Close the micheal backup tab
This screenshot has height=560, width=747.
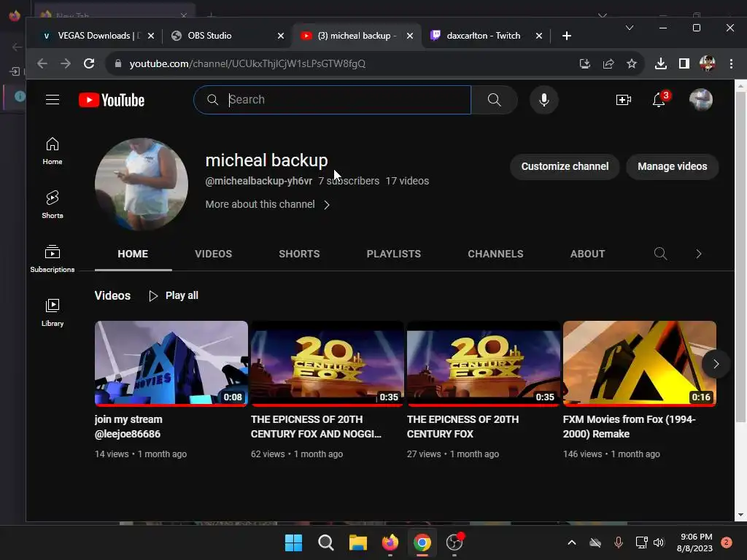[x=410, y=36]
